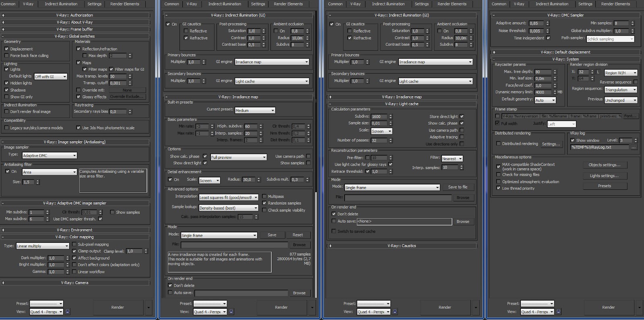The height and width of the screenshot is (320, 644).
Task: Enable the Override mtl checkbox
Action: click(x=78, y=90)
